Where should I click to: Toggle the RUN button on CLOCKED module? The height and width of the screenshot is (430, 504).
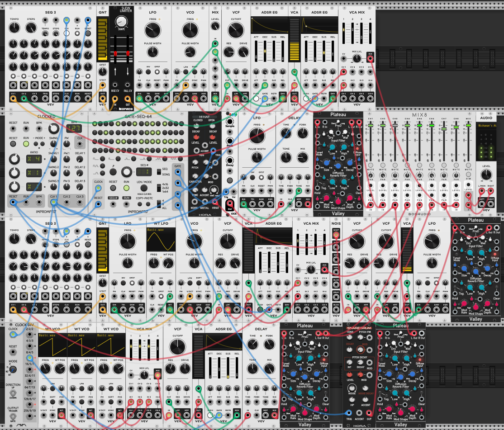pyautogui.click(x=26, y=144)
